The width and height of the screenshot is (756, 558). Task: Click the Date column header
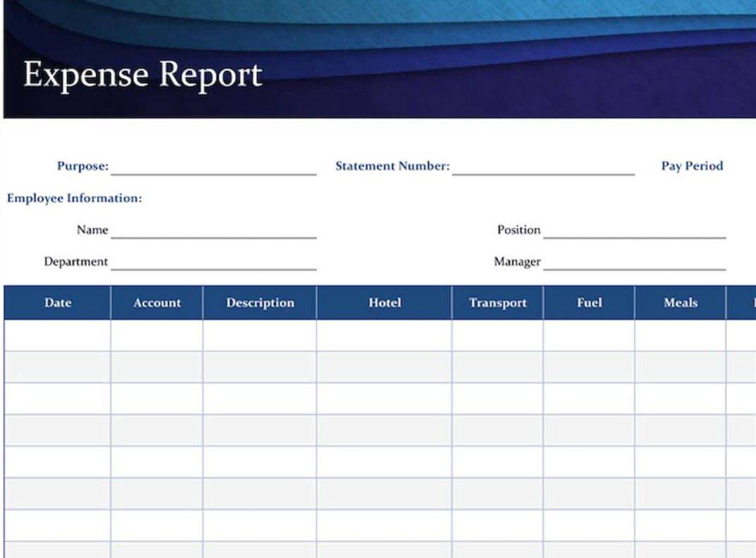pyautogui.click(x=58, y=303)
